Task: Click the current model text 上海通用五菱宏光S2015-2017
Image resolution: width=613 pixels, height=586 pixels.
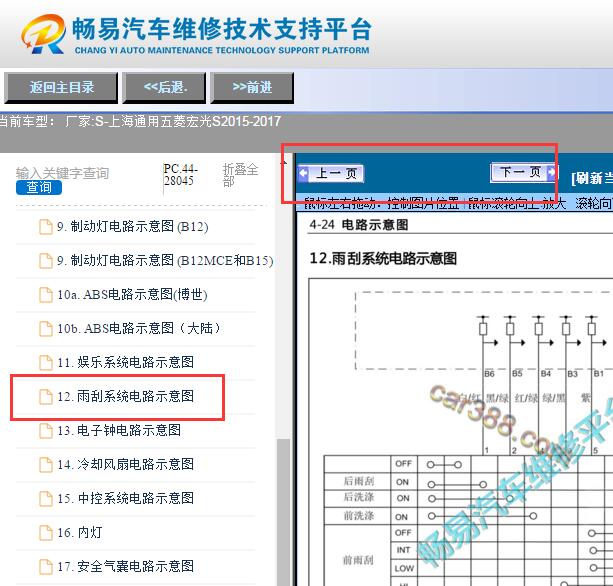Action: click(x=194, y=122)
